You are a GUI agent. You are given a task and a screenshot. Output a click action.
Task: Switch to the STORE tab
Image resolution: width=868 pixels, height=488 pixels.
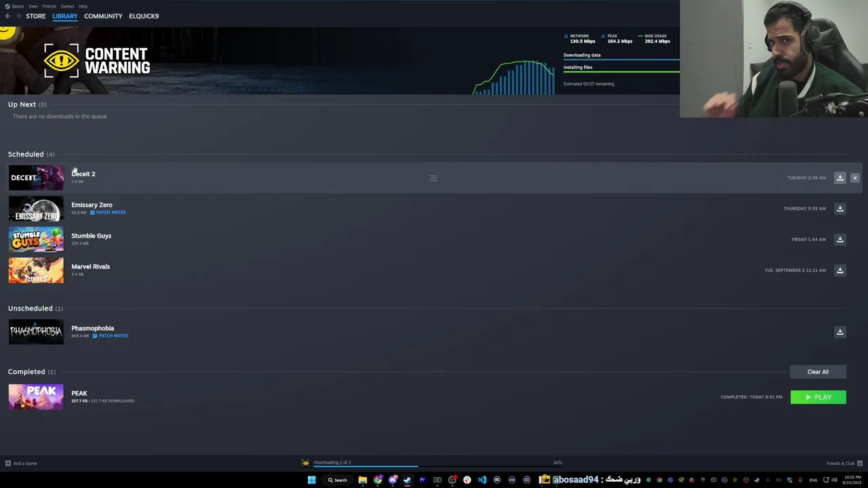click(x=36, y=16)
